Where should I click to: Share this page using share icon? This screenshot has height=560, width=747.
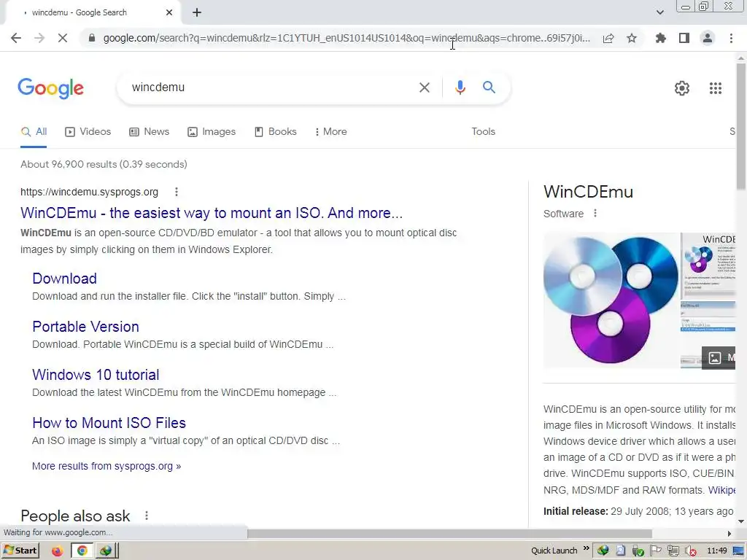click(x=608, y=38)
